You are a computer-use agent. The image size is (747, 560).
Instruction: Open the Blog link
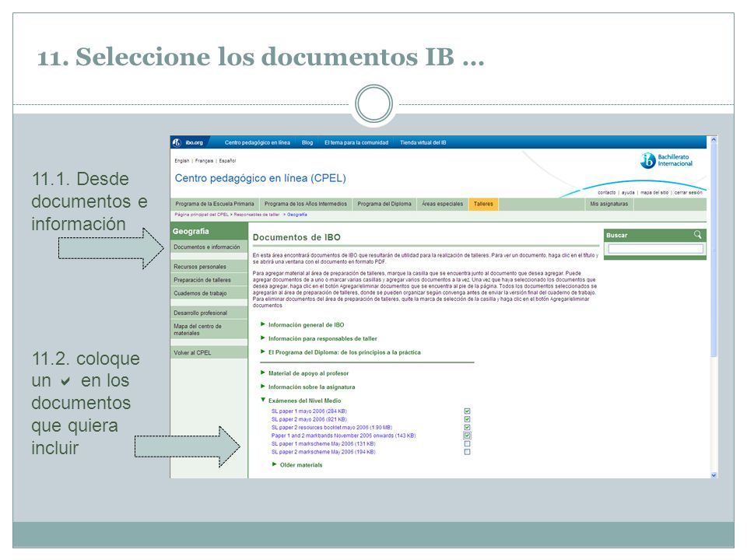307,142
